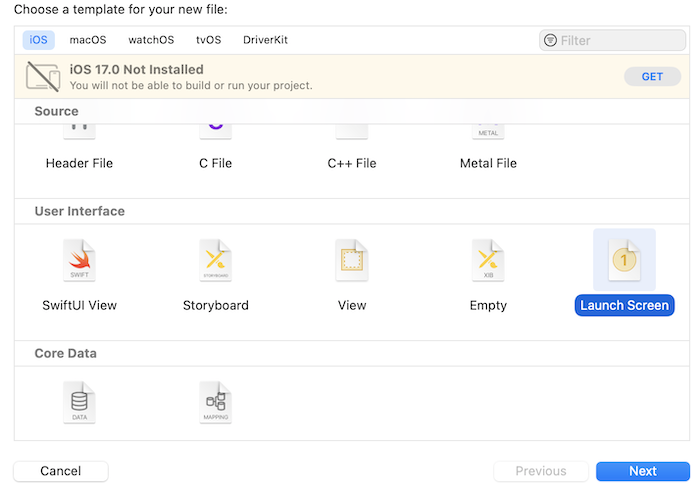Pick the Metal File template
The image size is (700, 494).
click(x=488, y=162)
